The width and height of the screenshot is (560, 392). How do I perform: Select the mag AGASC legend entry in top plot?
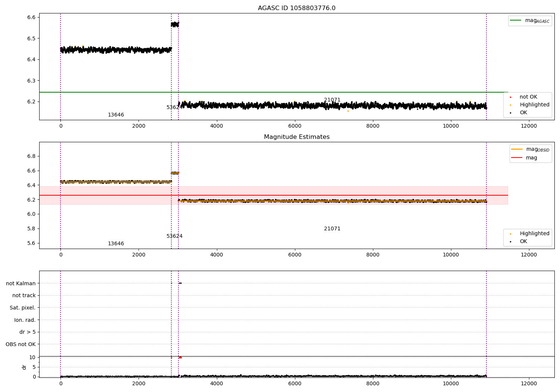[530, 21]
